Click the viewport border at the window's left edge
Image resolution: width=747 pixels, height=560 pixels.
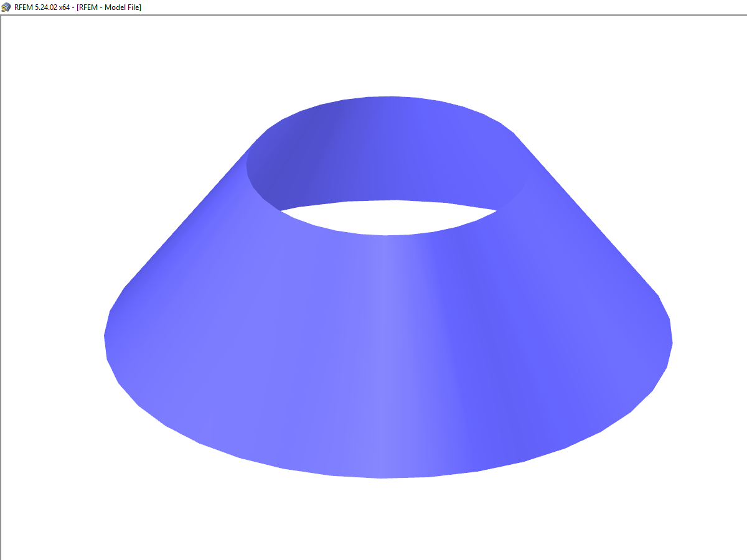click(1, 280)
